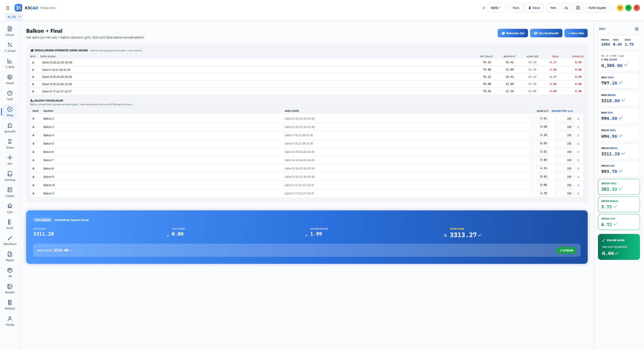Click the FİNAL HESABI label badge
644x350 pixels.
[43, 220]
